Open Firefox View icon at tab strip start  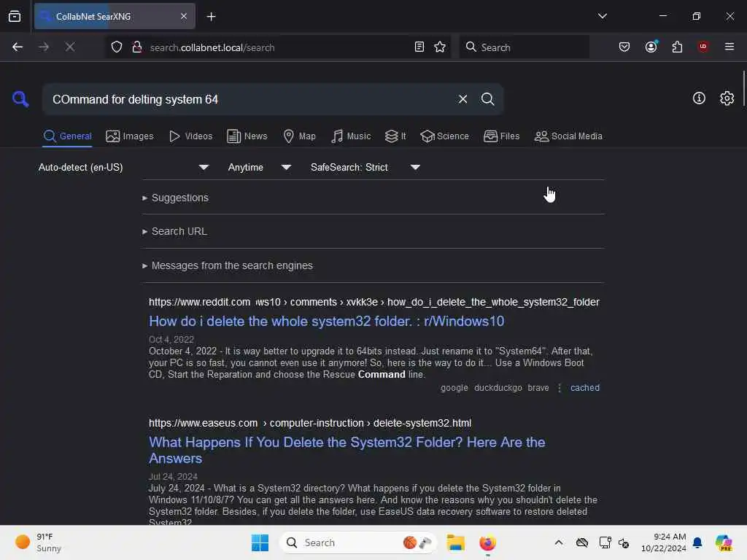(x=15, y=16)
